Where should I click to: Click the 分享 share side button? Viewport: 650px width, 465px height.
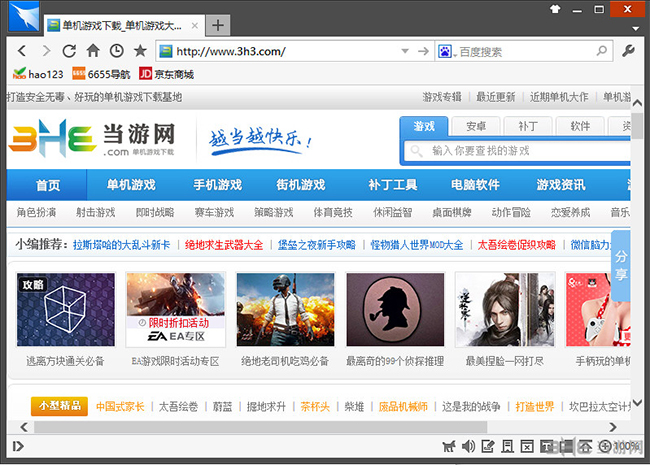pos(621,265)
